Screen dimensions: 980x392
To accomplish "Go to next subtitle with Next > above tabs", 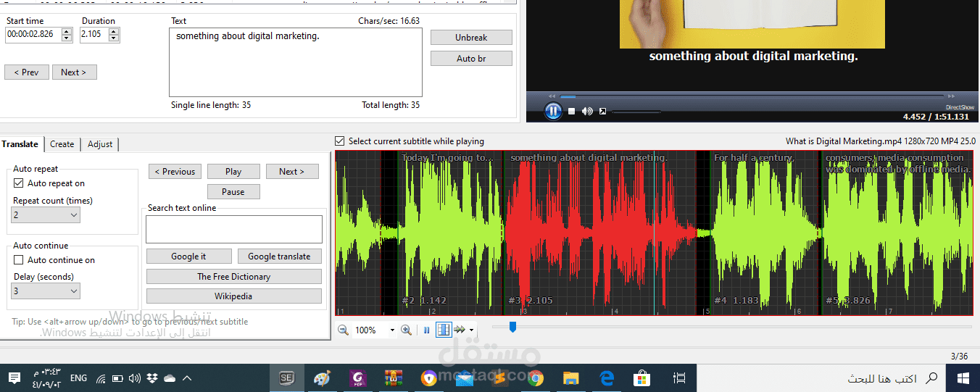I will pyautogui.click(x=74, y=72).
